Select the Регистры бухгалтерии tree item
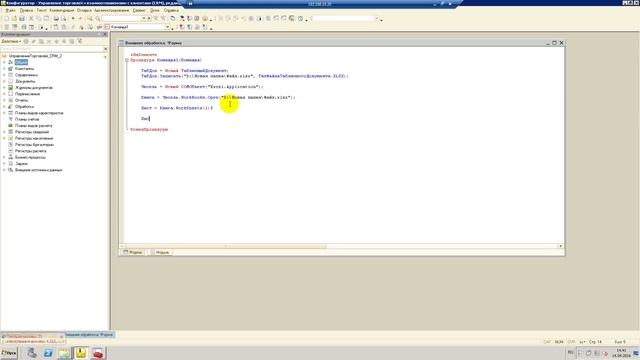 (34, 144)
